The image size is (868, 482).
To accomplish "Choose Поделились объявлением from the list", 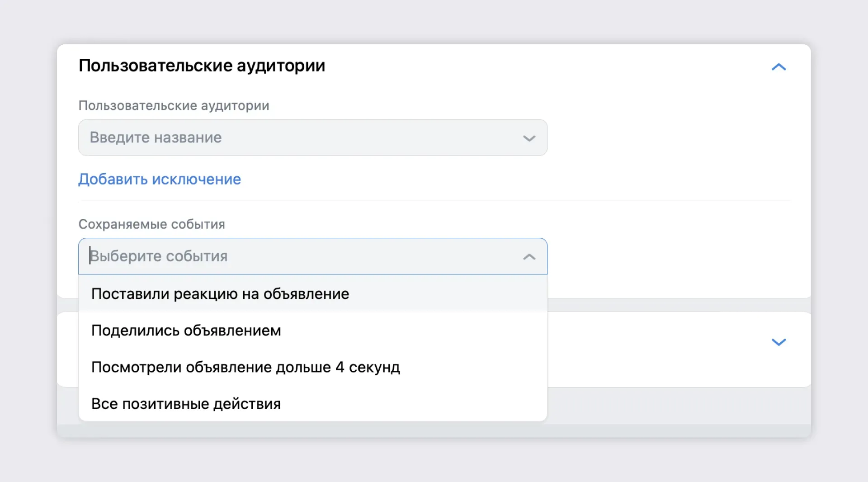I will click(x=186, y=331).
